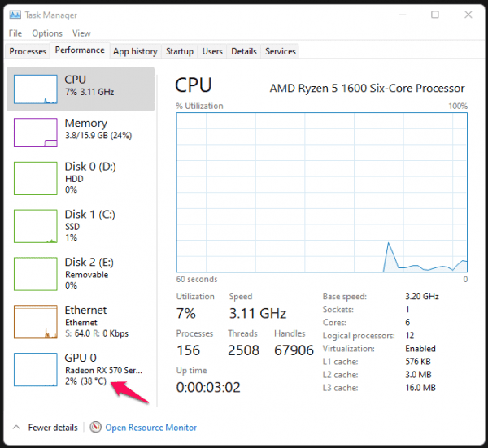The image size is (488, 448).
Task: Click the Fewer details button text
Action: pos(53,428)
